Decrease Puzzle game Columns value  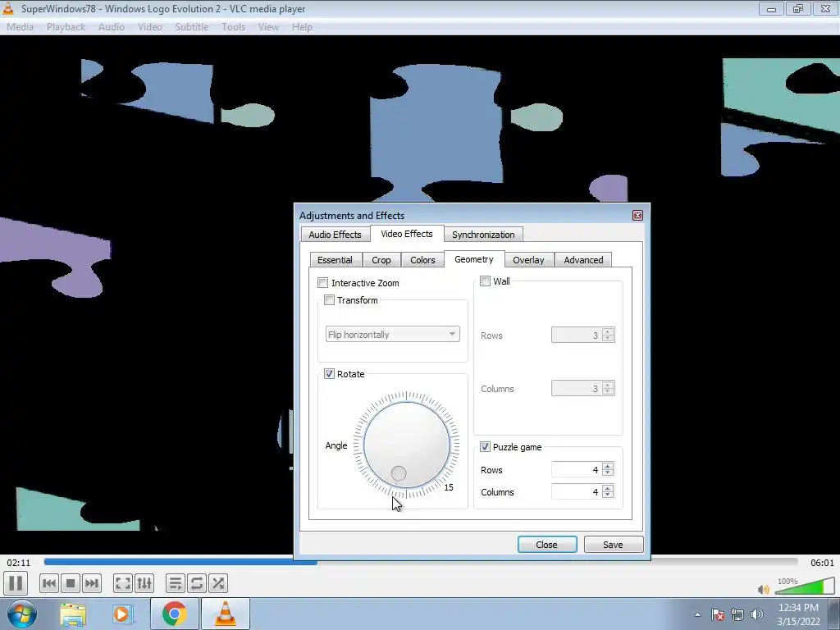608,495
